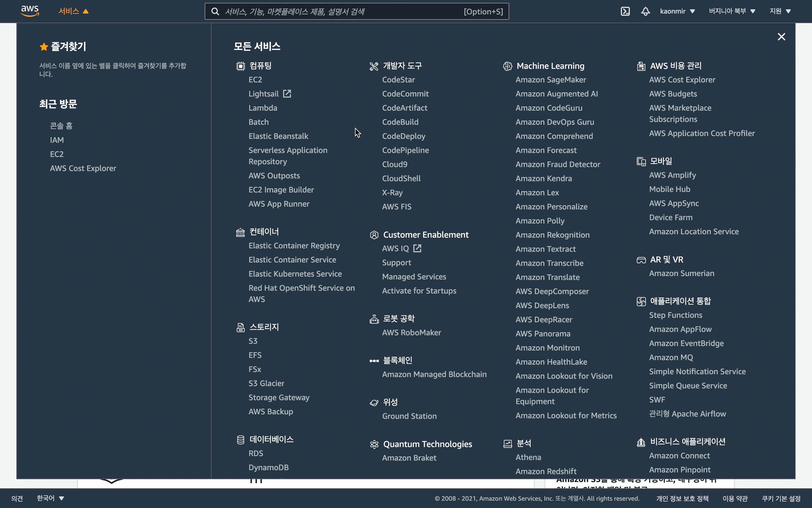Click the AWS 비용 관리 icon
Viewport: 812px width, 508px height.
point(641,66)
